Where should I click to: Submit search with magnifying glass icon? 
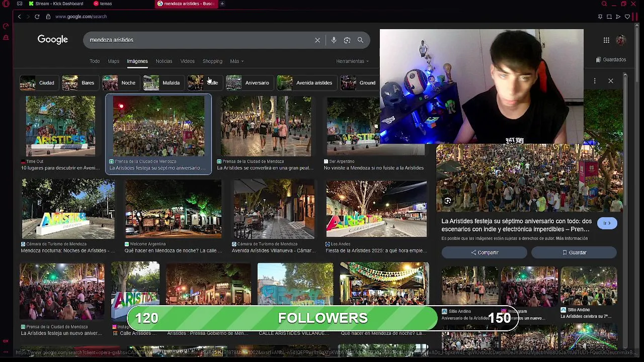pos(360,40)
